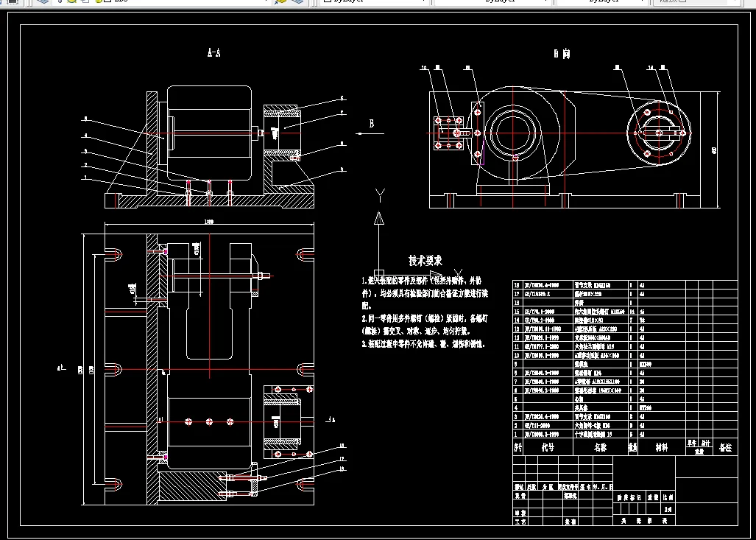This screenshot has width=756, height=540.
Task: Select item number "1" in parts list
Action: [x=516, y=435]
